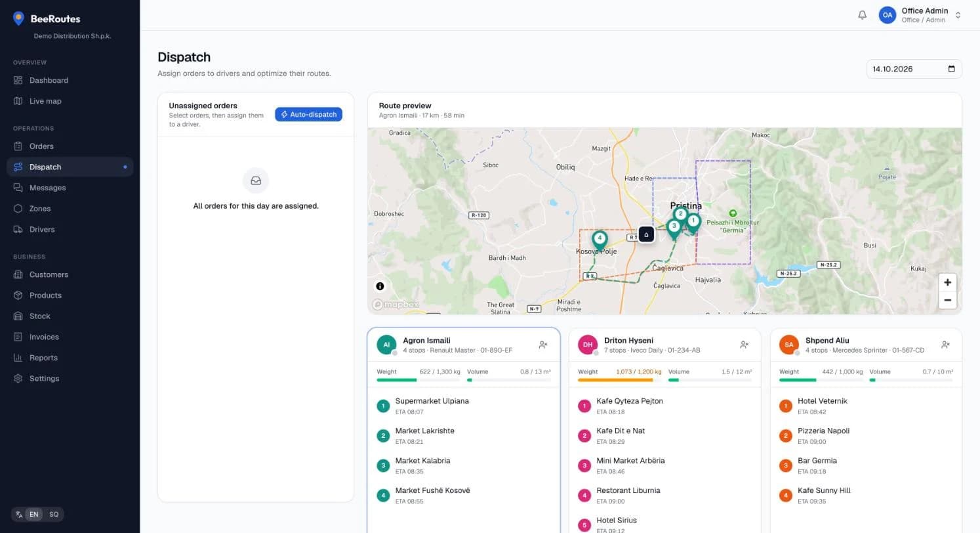980x533 pixels.
Task: Open Customers page
Action: coord(70,274)
